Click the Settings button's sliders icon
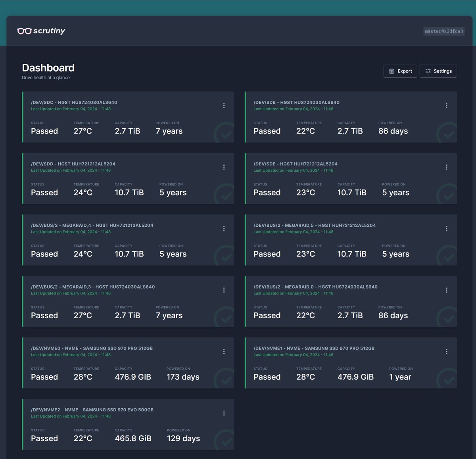The height and width of the screenshot is (459, 476). pyautogui.click(x=428, y=71)
